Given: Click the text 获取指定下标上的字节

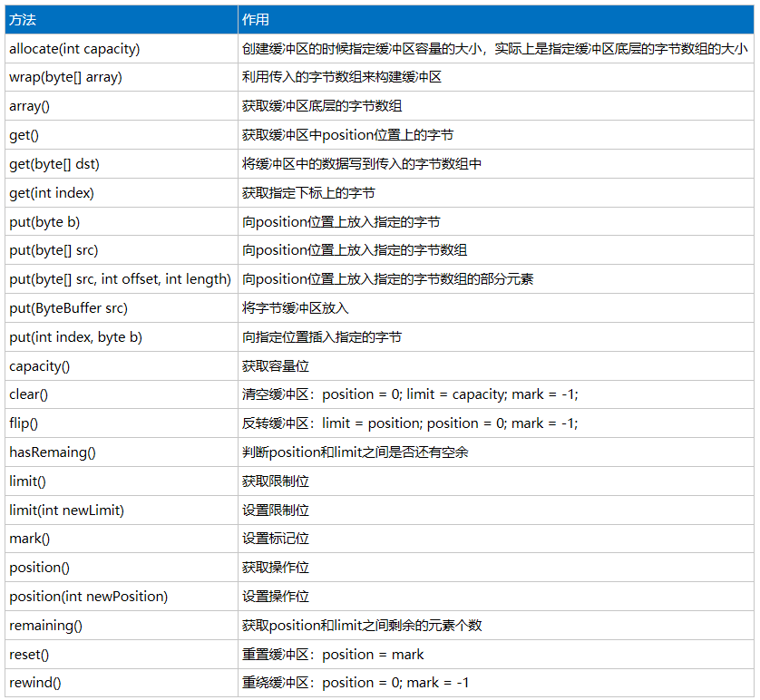Looking at the screenshot, I should tap(308, 193).
